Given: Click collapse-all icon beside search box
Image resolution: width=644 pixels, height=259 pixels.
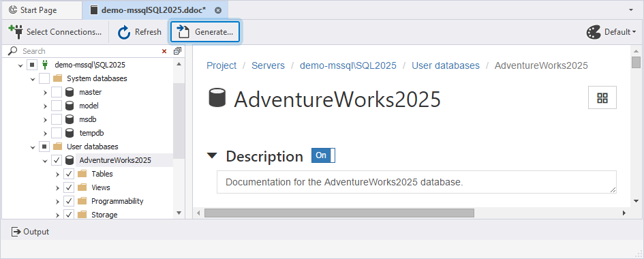Looking at the screenshot, I should click(177, 51).
